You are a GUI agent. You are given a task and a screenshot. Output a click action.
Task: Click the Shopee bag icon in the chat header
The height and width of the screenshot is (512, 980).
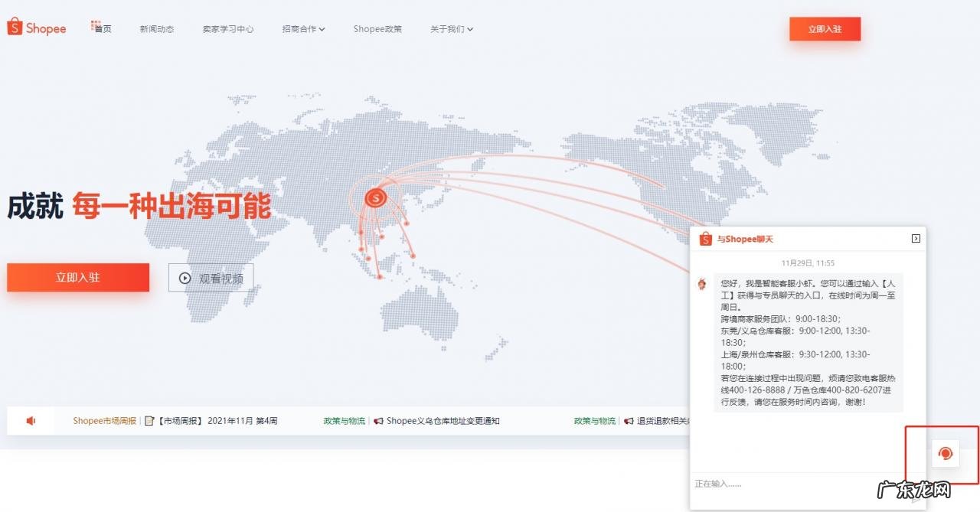[704, 238]
